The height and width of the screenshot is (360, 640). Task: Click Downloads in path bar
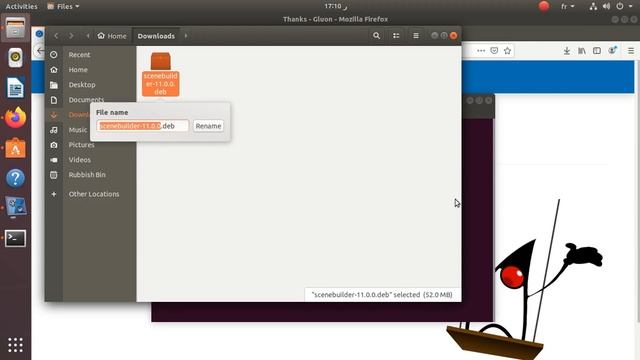point(156,36)
